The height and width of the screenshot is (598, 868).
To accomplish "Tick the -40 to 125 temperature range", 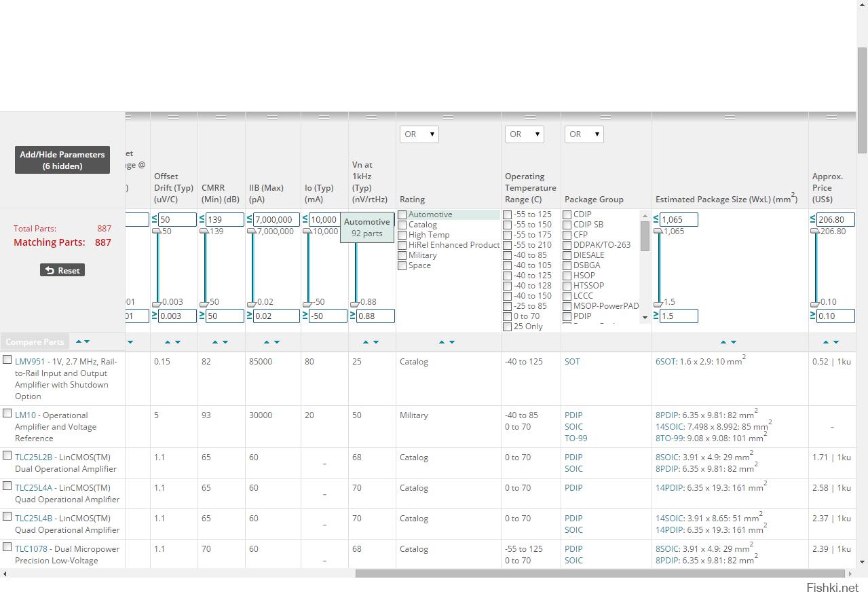I will point(508,276).
